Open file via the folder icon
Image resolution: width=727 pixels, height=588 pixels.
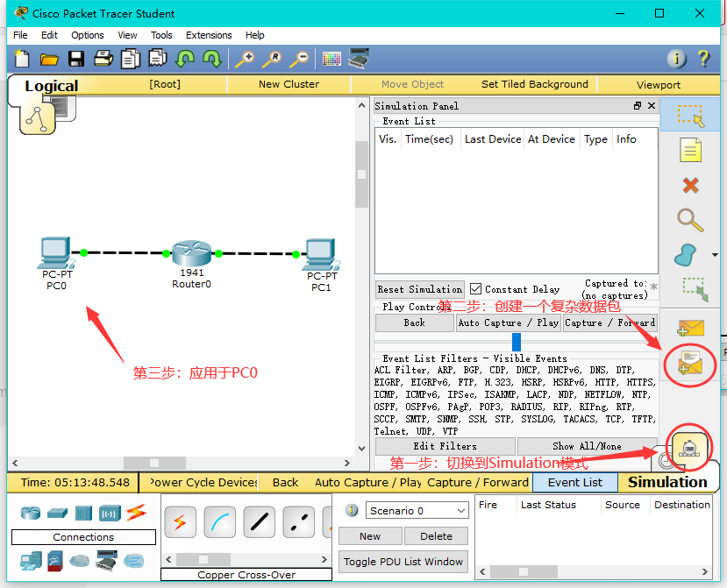click(x=49, y=60)
